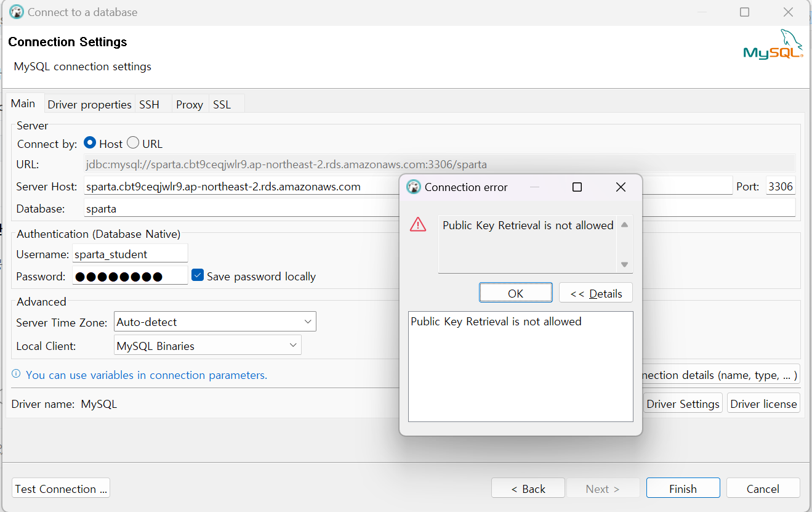Switch to the Main tab
Viewport: 812px width, 512px height.
(x=23, y=104)
